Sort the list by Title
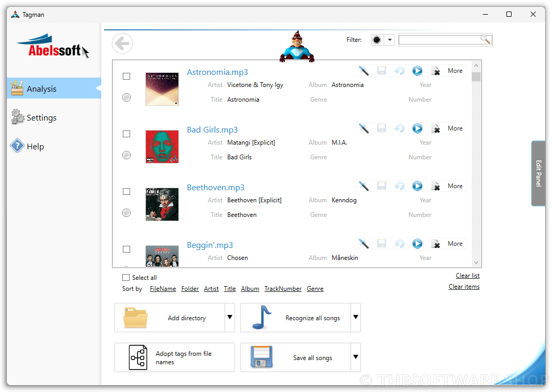The width and height of the screenshot is (552, 392). (x=229, y=289)
